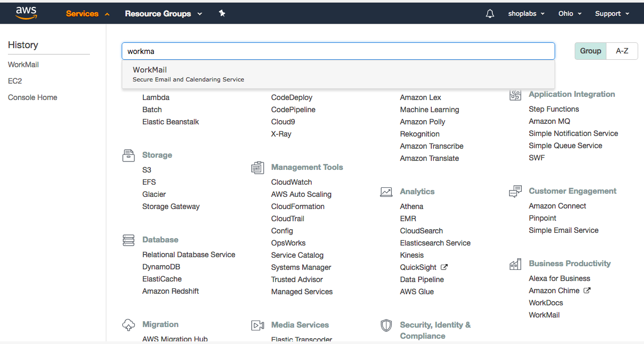Open Rekognition
The width and height of the screenshot is (644, 344).
click(420, 134)
